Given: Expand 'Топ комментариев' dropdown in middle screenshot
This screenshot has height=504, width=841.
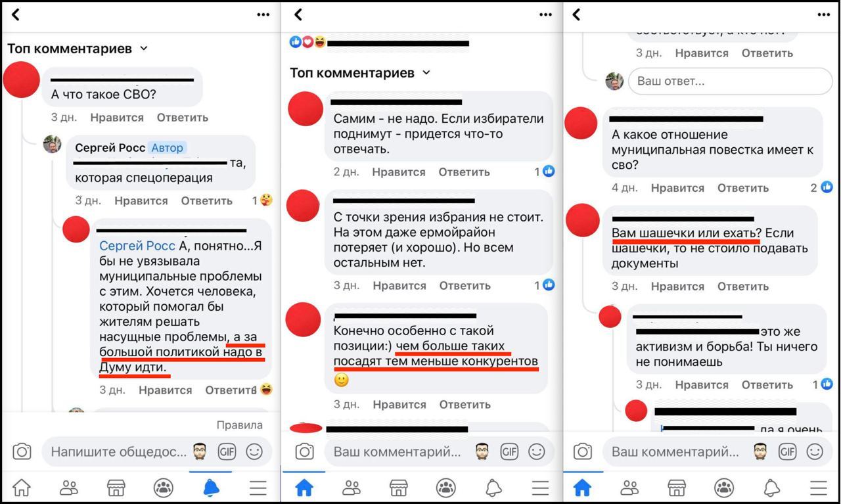Looking at the screenshot, I should pyautogui.click(x=360, y=73).
